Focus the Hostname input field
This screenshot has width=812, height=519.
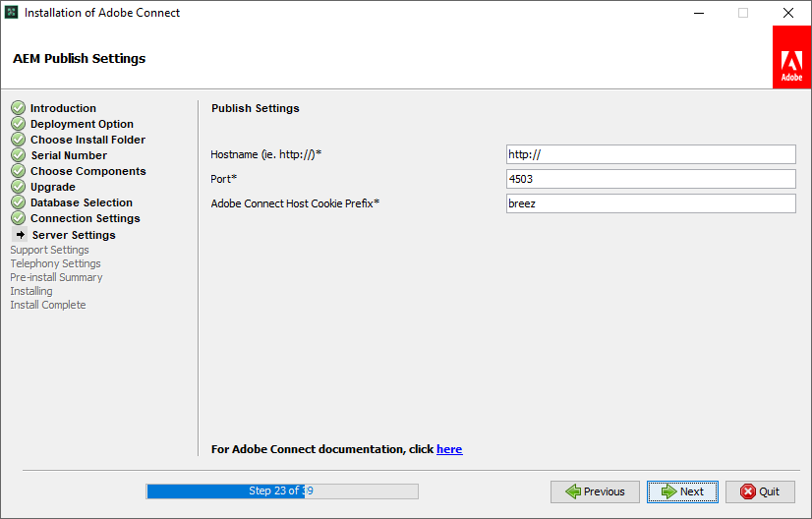pos(651,154)
